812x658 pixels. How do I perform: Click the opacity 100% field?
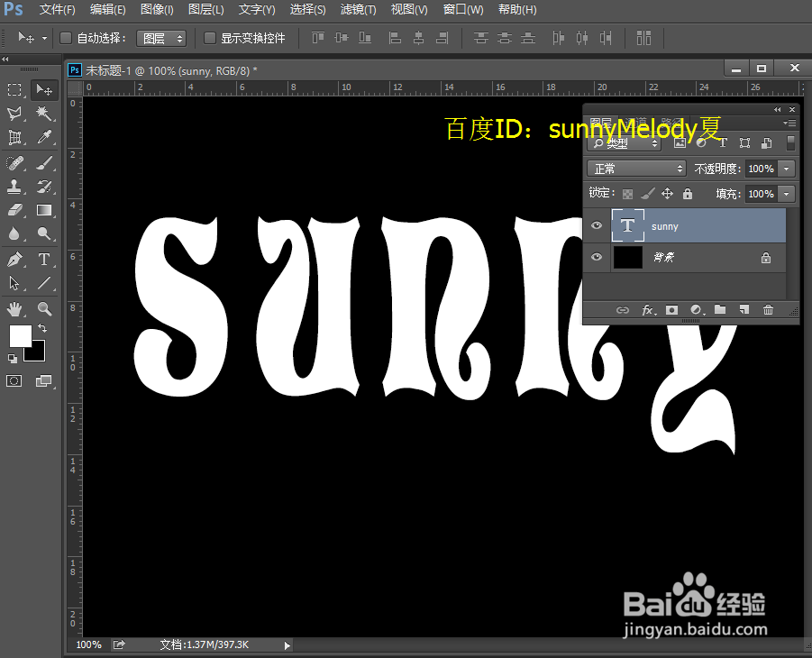(762, 169)
